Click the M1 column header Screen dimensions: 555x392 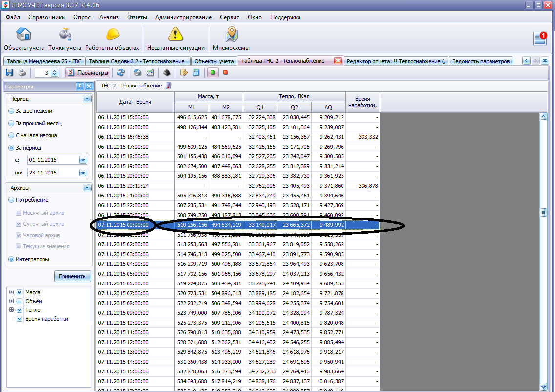[x=192, y=107]
